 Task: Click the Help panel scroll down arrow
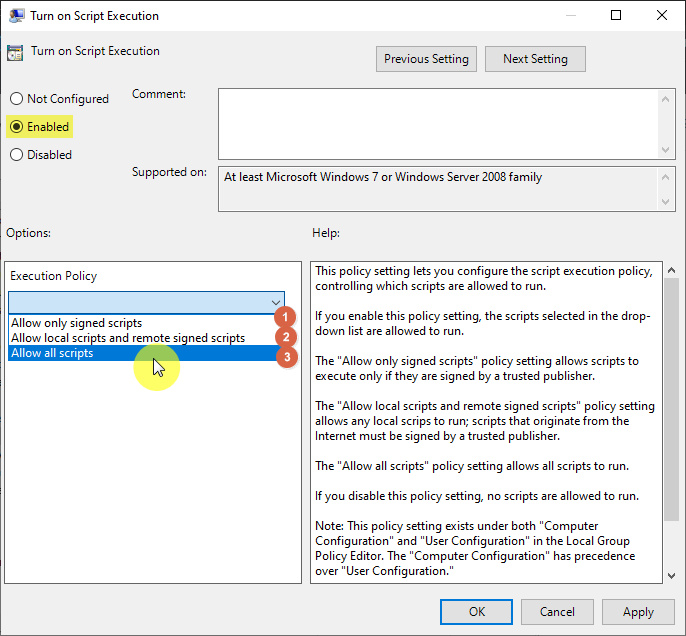pyautogui.click(x=671, y=573)
